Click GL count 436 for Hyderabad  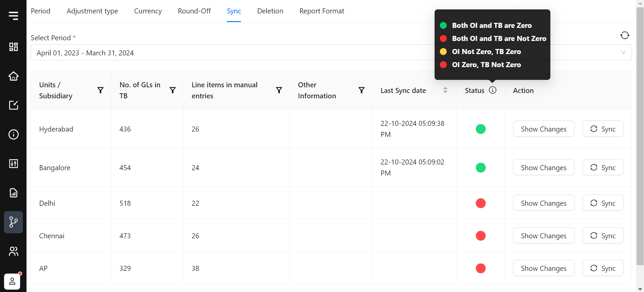pos(125,129)
